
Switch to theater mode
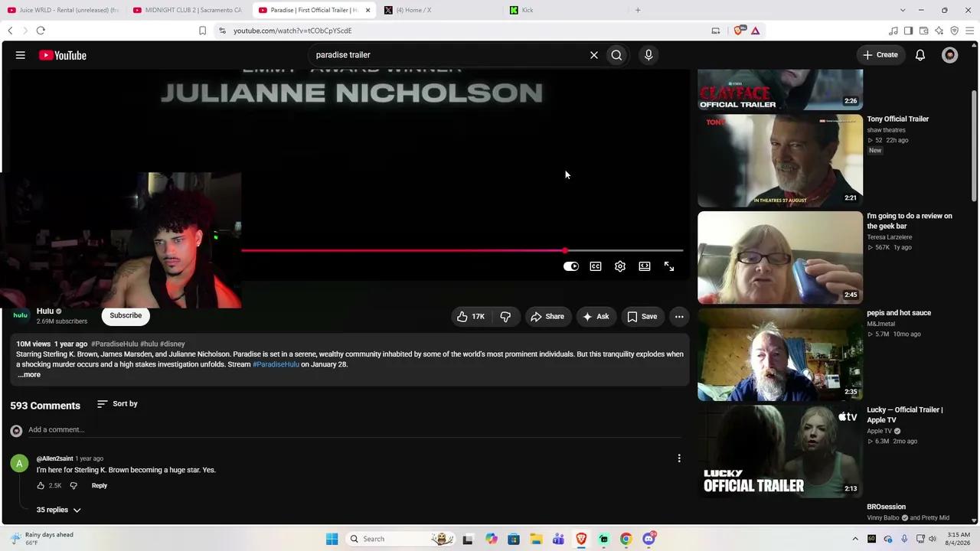645,266
